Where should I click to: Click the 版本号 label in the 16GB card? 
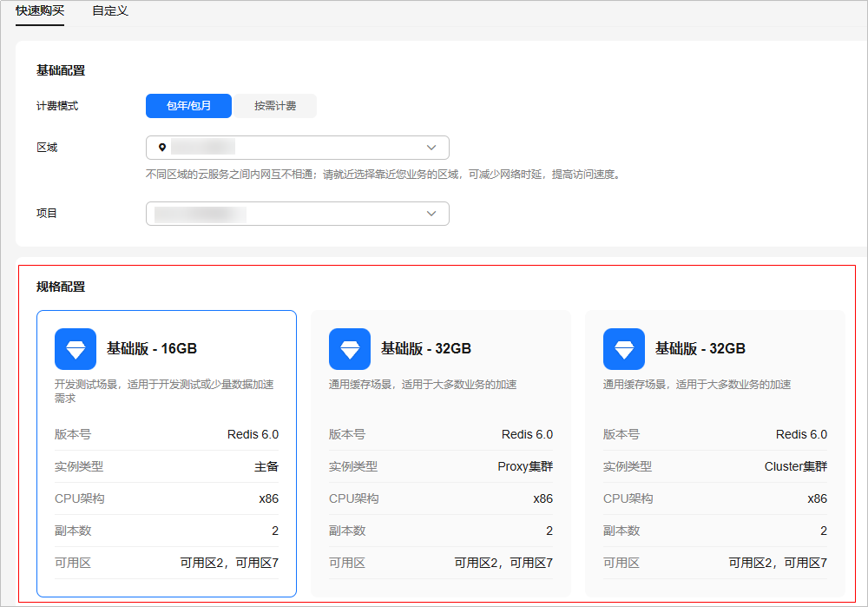click(73, 434)
